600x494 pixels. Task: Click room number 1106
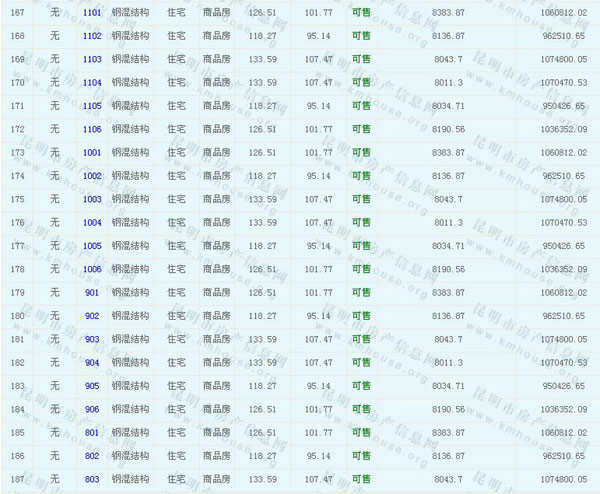click(92, 129)
